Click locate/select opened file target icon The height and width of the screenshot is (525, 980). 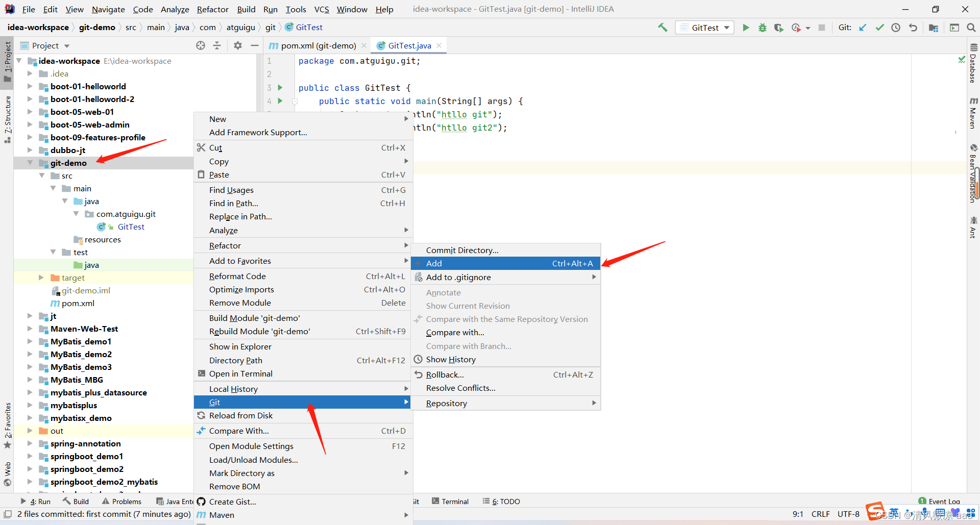pos(201,45)
